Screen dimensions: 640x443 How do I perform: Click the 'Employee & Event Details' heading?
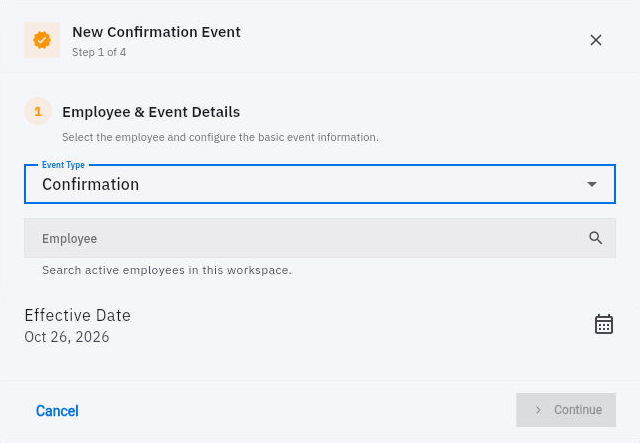tap(151, 112)
